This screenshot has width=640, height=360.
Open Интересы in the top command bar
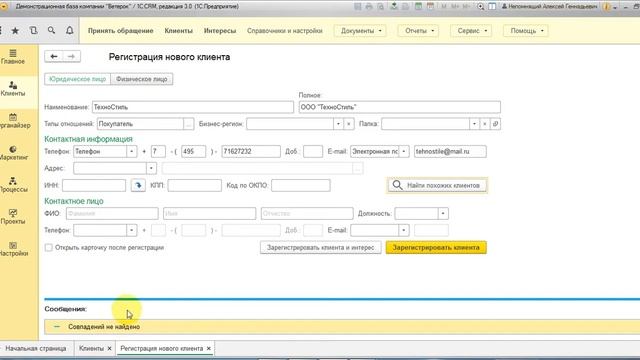[x=220, y=31]
